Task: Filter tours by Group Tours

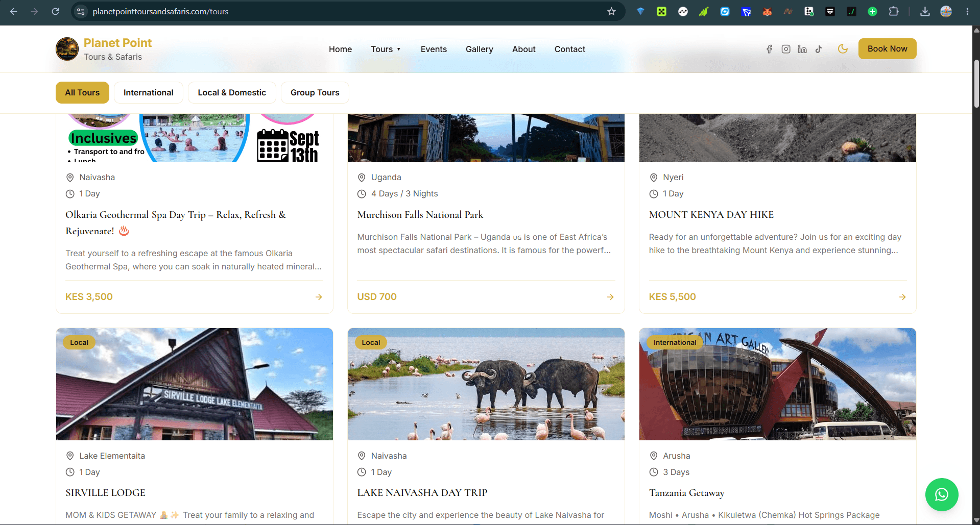Action: click(315, 92)
